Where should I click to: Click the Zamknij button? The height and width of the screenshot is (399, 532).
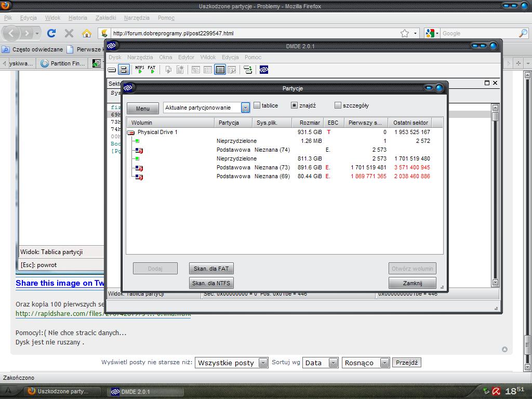click(413, 283)
